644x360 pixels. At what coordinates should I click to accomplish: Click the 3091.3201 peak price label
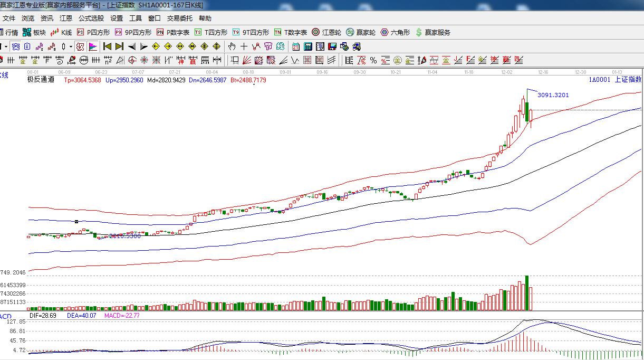point(553,95)
